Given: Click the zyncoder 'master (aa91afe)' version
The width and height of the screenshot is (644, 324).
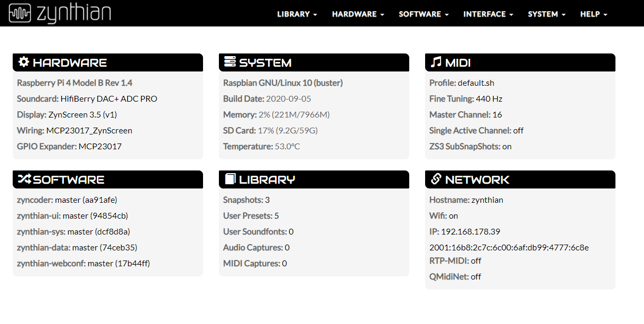Looking at the screenshot, I should tap(87, 200).
